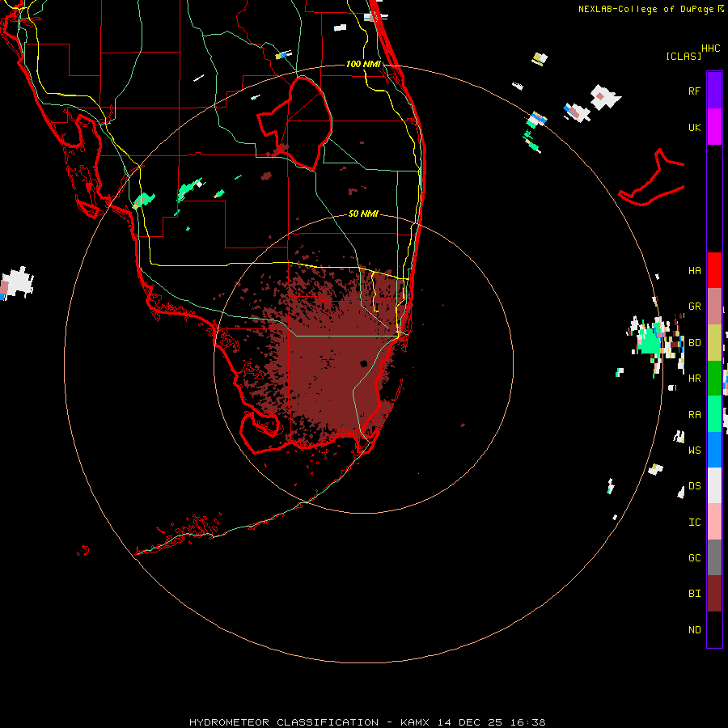Click the black radar site dot in Miami echo
728x728 pixels.
tap(363, 363)
